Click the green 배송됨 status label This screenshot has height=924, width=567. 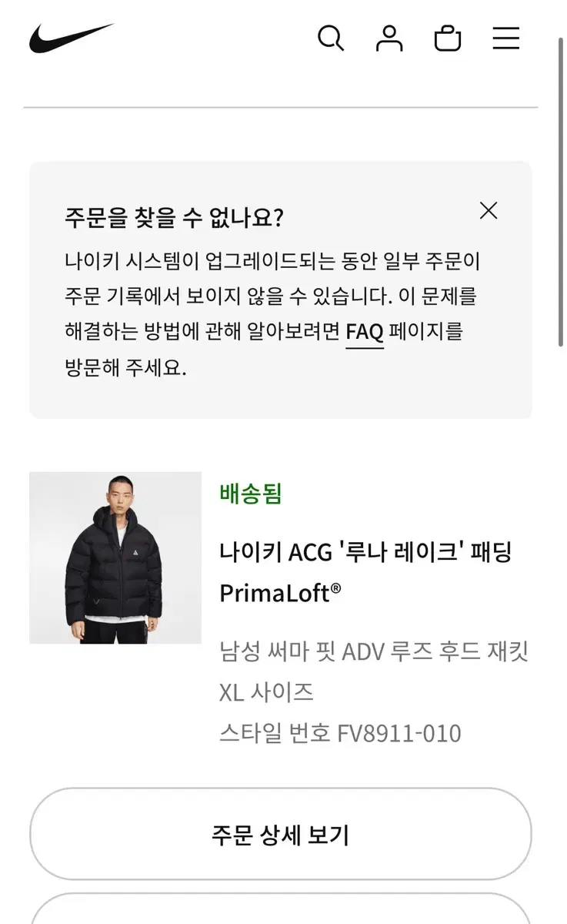pyautogui.click(x=251, y=494)
